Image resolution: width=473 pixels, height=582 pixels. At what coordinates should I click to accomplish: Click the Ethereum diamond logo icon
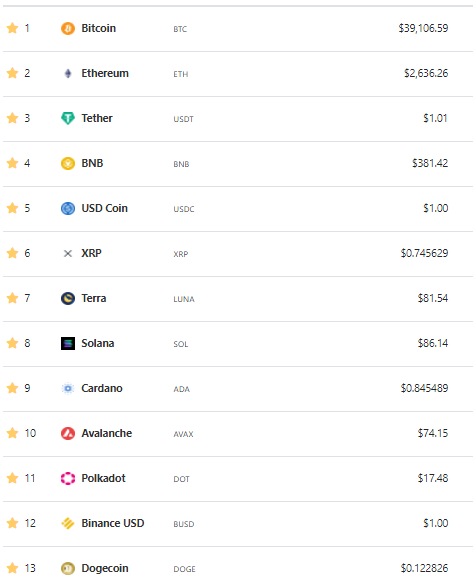pyautogui.click(x=68, y=73)
